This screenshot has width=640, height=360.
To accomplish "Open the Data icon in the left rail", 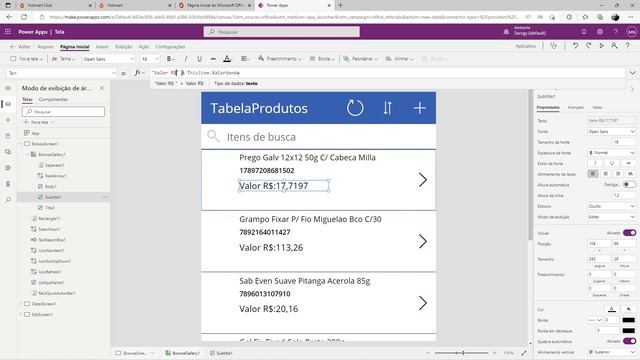I will [8, 136].
